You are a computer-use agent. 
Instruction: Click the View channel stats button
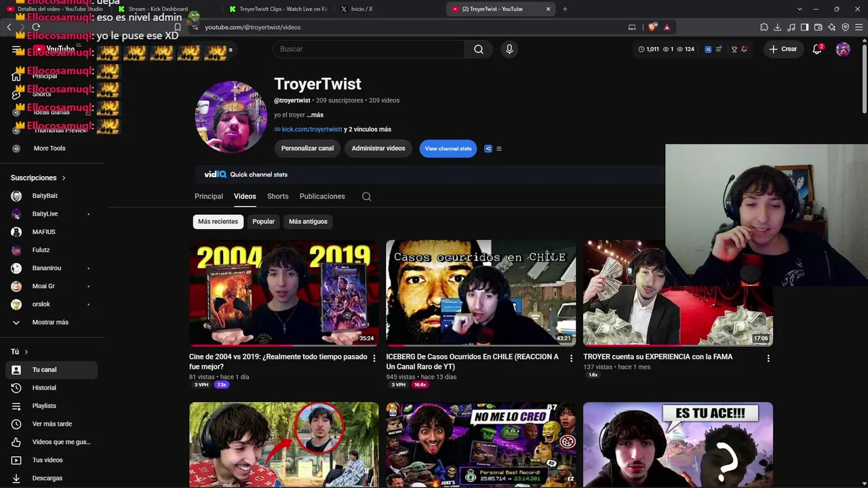448,148
